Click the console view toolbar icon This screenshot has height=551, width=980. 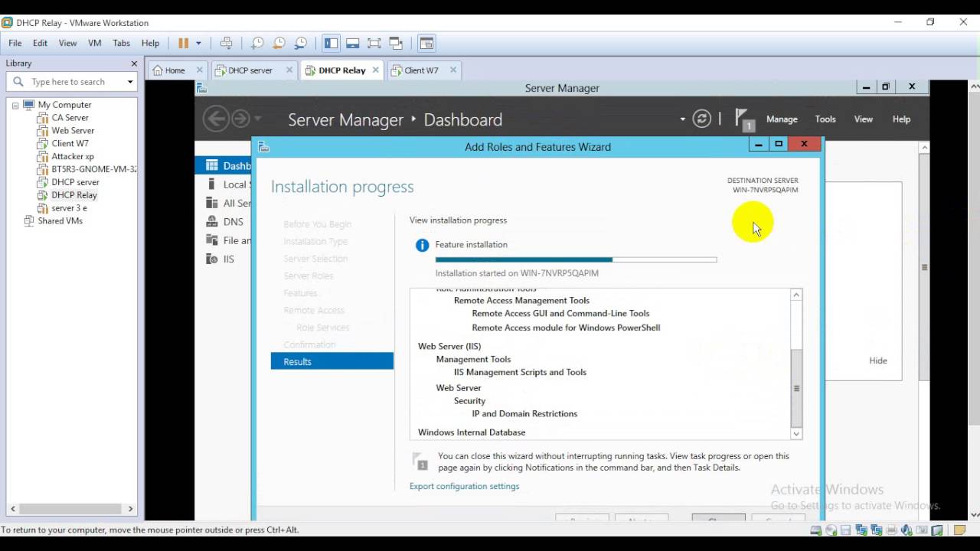[x=426, y=44]
